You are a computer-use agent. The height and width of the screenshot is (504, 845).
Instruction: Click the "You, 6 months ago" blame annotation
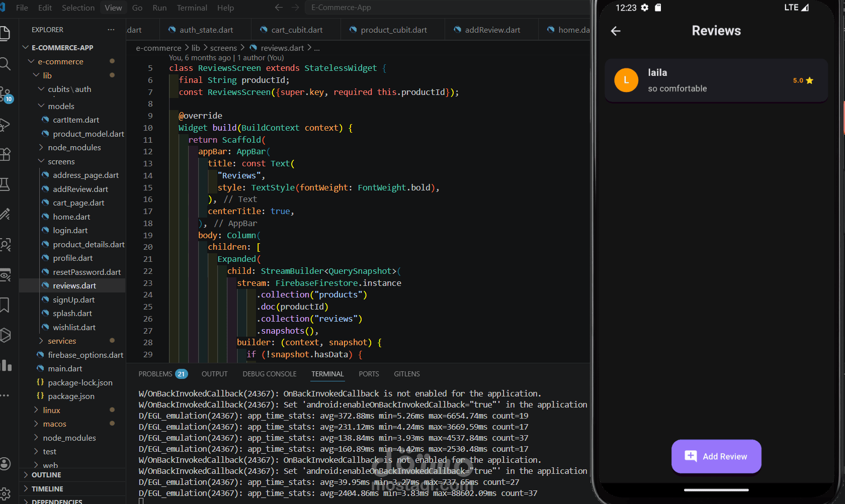pyautogui.click(x=226, y=58)
